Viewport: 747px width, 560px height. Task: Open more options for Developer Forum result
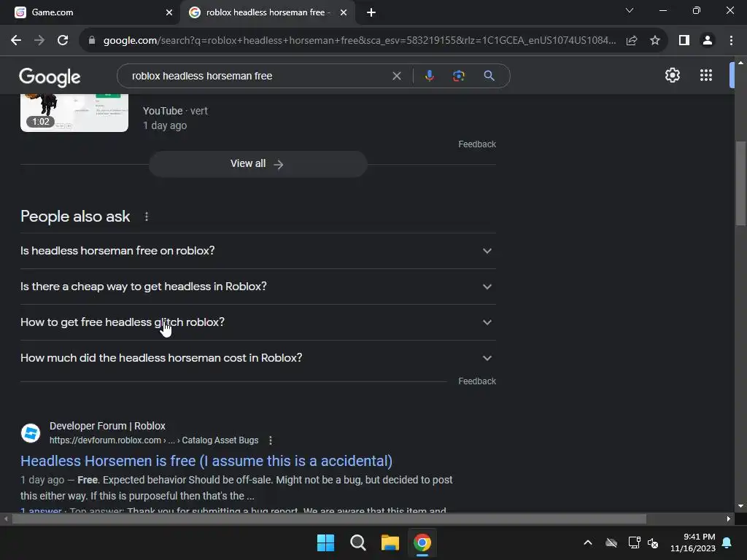point(270,440)
